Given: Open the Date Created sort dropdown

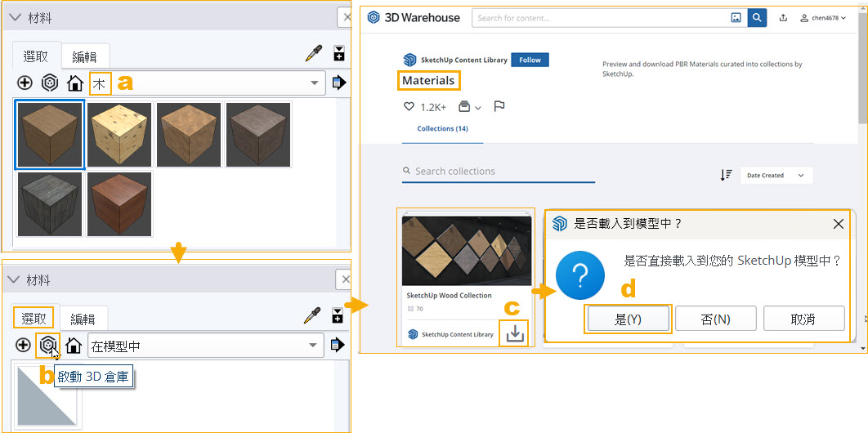Looking at the screenshot, I should tap(776, 176).
